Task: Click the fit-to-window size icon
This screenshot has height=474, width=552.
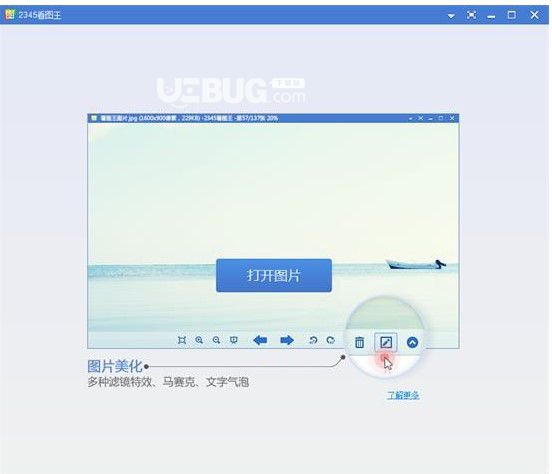Action: [182, 340]
